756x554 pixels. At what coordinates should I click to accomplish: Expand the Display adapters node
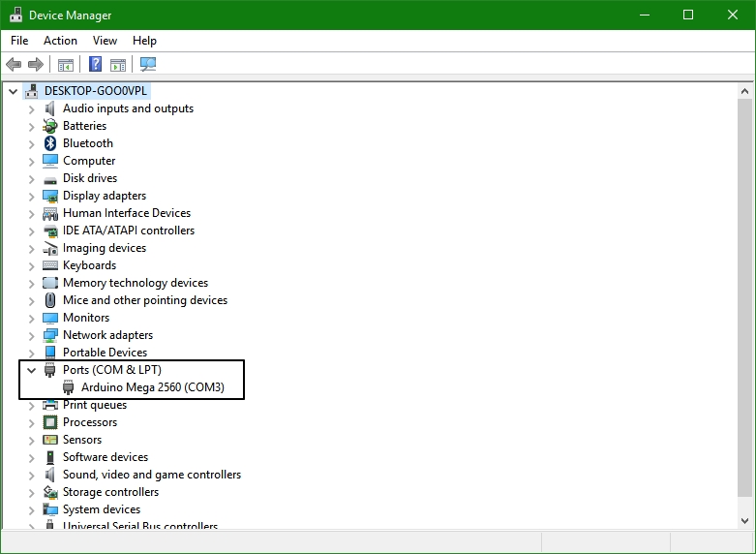pos(31,196)
